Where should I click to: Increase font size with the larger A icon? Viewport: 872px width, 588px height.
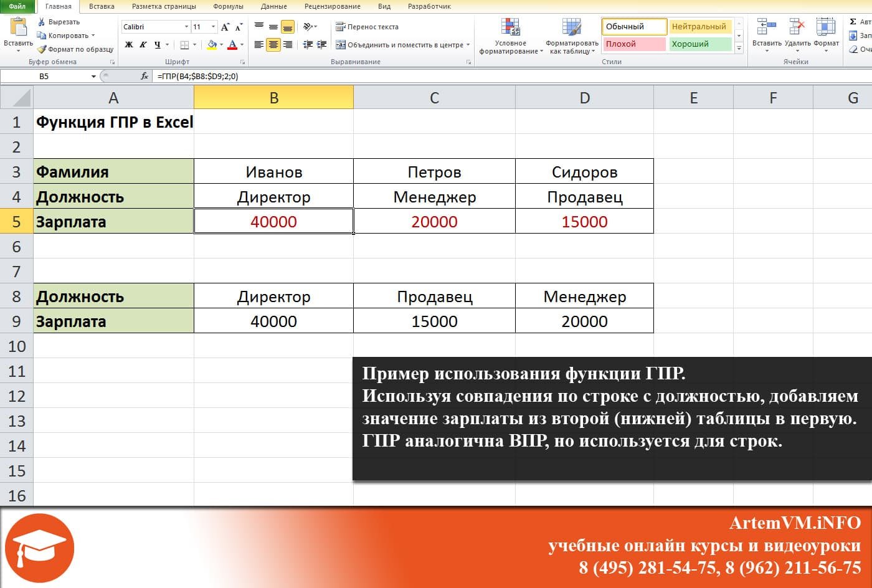coord(225,27)
